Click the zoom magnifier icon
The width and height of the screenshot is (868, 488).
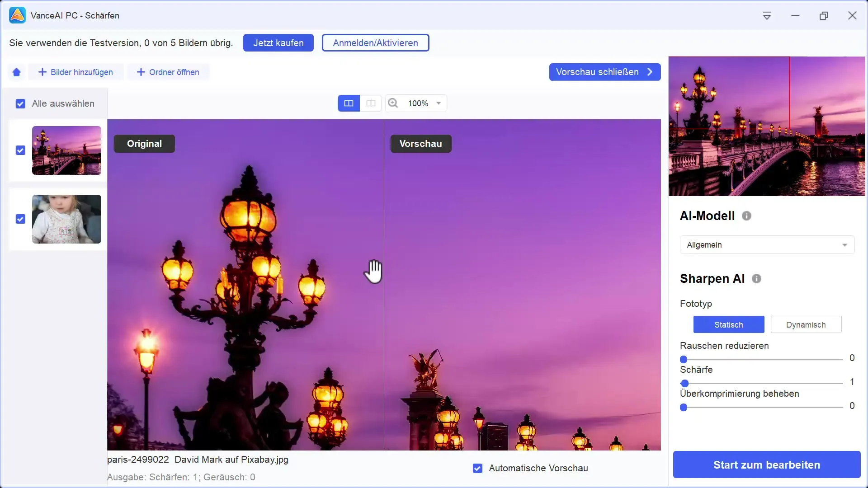393,103
